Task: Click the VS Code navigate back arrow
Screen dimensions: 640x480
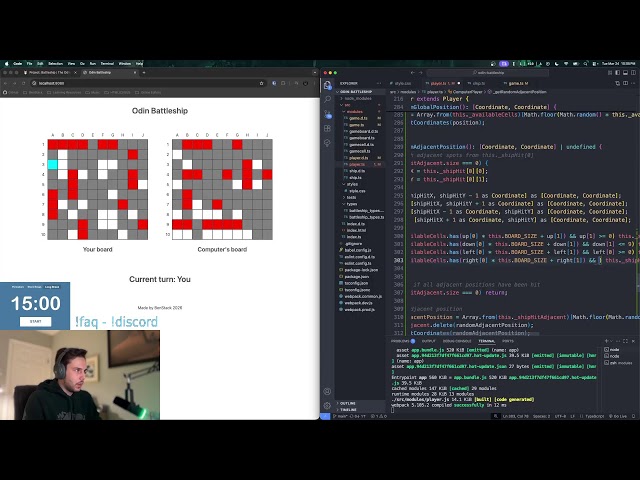Action: point(412,73)
